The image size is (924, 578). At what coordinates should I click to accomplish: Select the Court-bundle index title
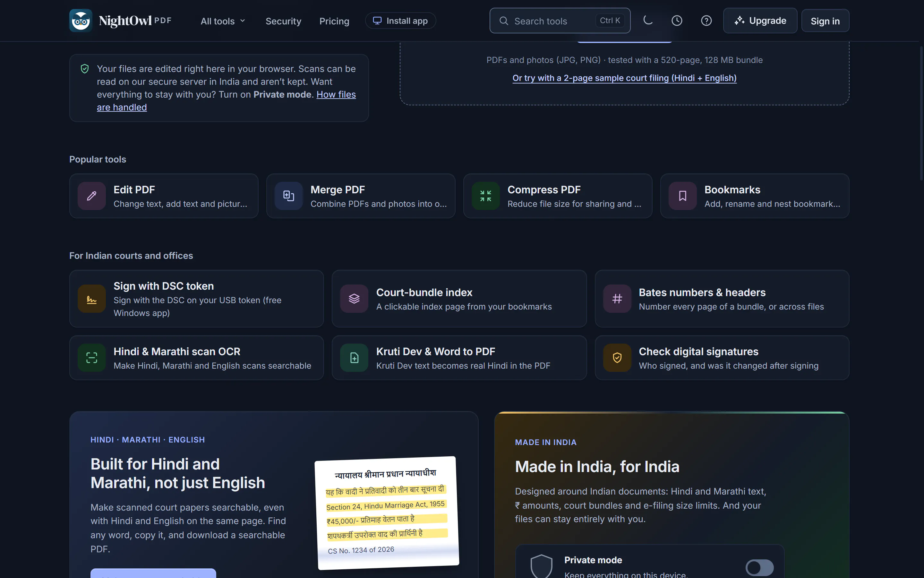coord(424,293)
